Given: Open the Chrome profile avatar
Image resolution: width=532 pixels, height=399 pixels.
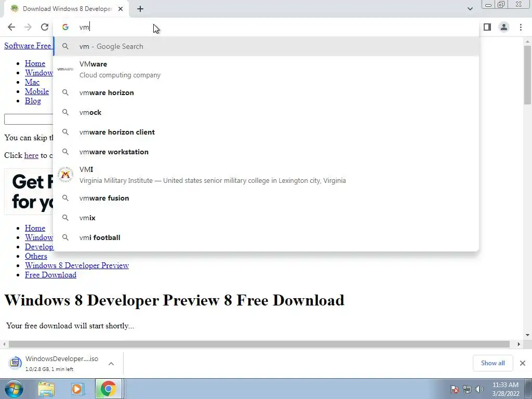Looking at the screenshot, I should [x=504, y=27].
